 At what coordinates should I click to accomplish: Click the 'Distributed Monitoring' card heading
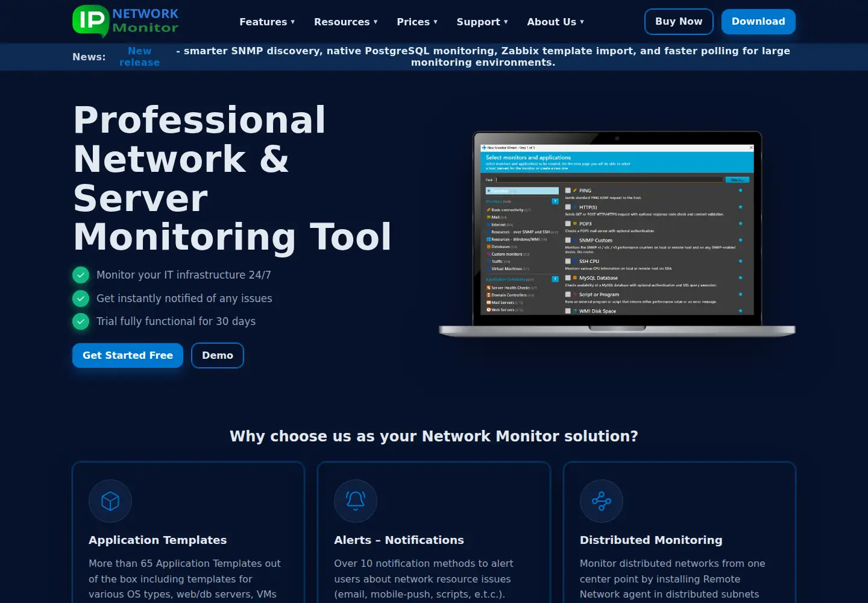point(651,540)
